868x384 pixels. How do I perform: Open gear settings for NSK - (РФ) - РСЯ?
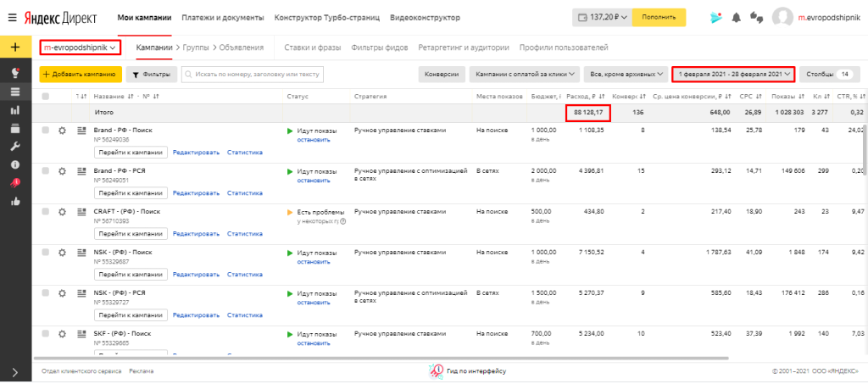tap(62, 292)
